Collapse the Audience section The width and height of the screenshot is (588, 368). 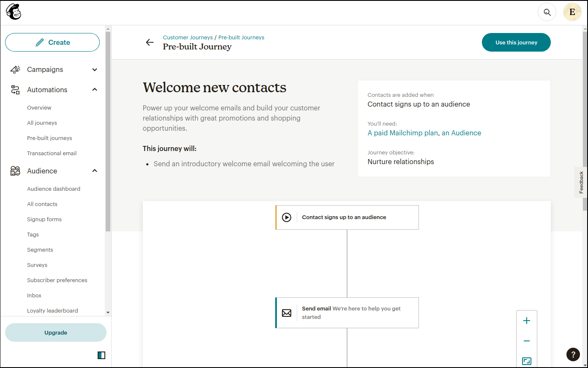click(x=95, y=171)
